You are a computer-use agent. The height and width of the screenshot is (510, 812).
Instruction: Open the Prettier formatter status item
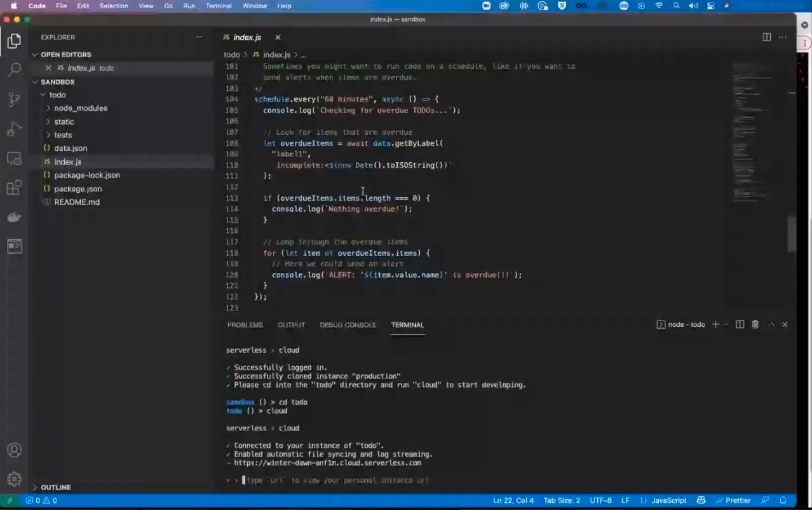point(737,500)
